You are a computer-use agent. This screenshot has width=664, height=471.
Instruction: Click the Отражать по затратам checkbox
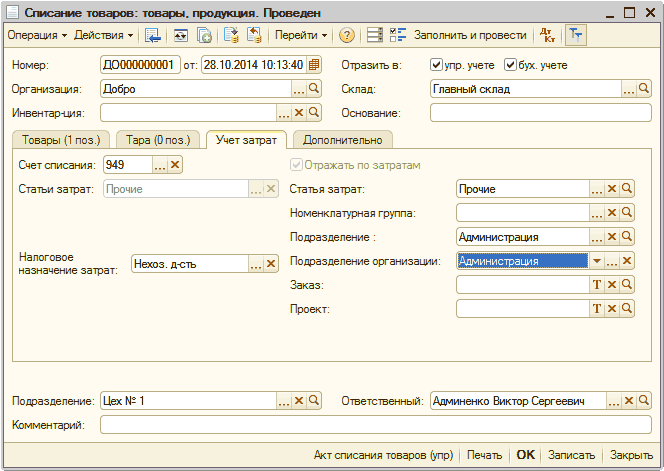(296, 165)
